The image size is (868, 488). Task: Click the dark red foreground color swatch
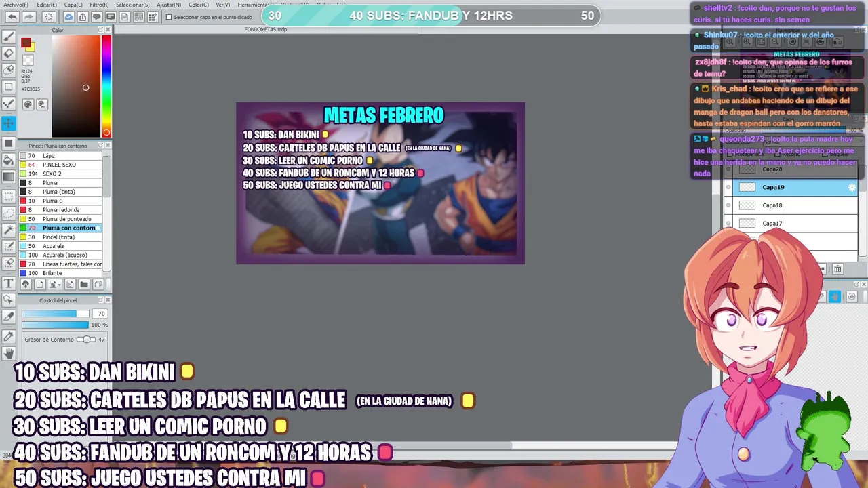(x=26, y=43)
